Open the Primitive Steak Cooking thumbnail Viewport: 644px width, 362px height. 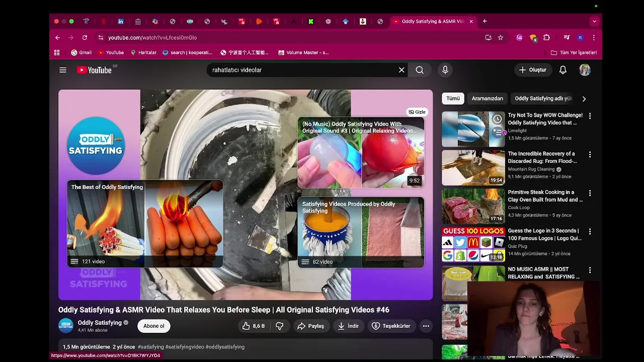tap(473, 206)
